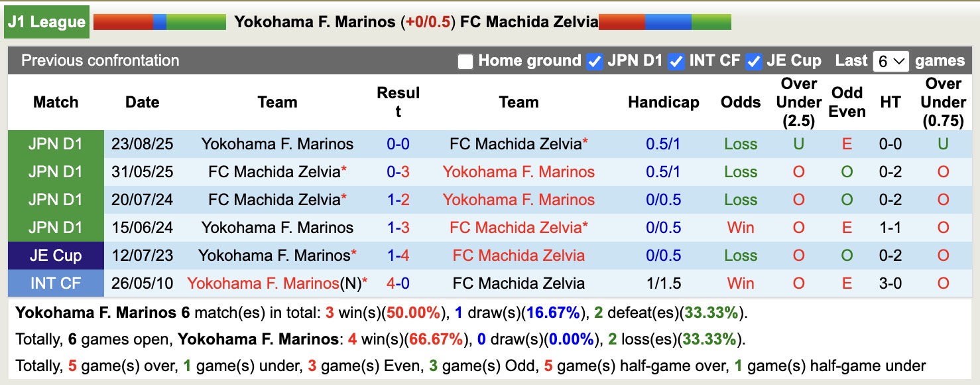980x385 pixels.
Task: Open the FC Machida Zelvia team link
Action: point(527,21)
